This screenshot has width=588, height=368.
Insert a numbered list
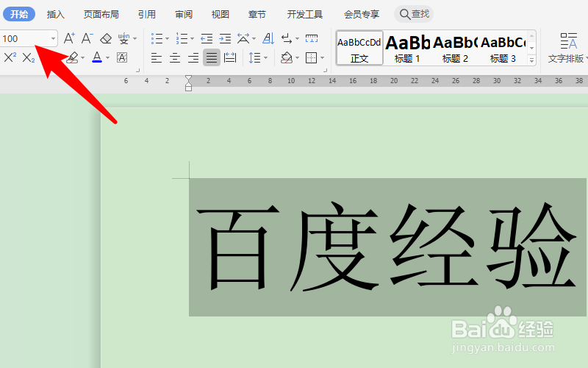pyautogui.click(x=182, y=38)
